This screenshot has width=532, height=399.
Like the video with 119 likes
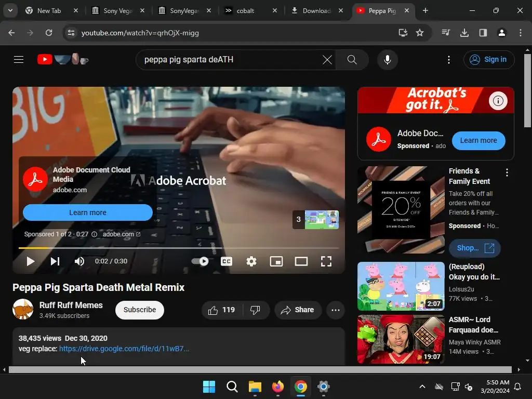(222, 310)
